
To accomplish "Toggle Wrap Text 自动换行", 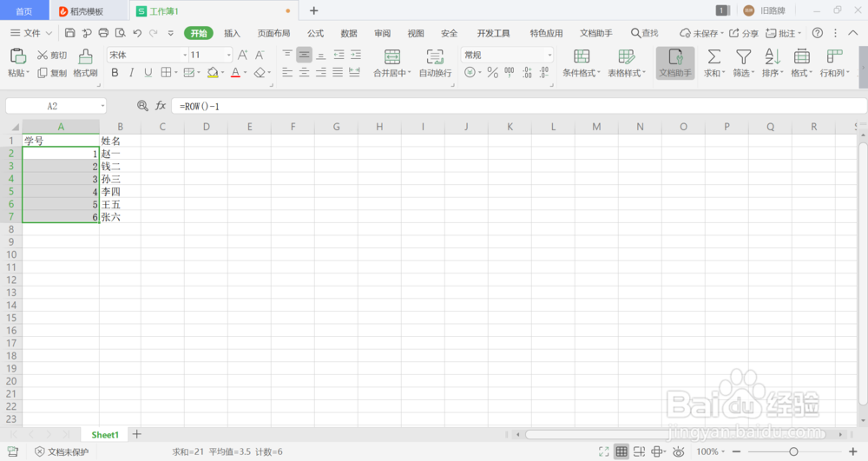I will (435, 63).
